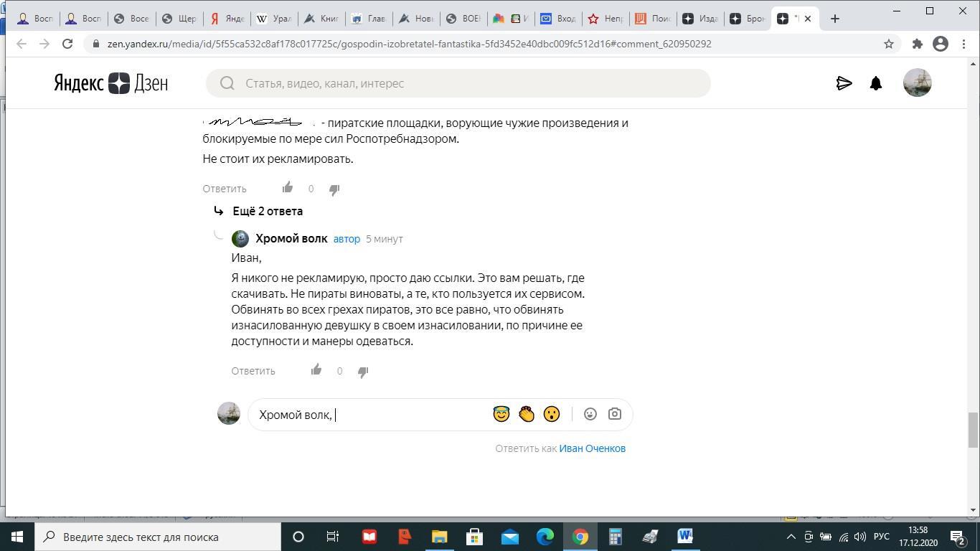Open the emoji picker smiley icon
980x551 pixels.
point(590,414)
